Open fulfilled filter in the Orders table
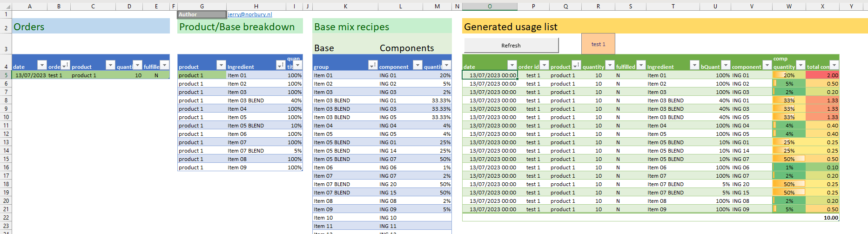Image resolution: width=868 pixels, height=234 pixels. coord(164,65)
